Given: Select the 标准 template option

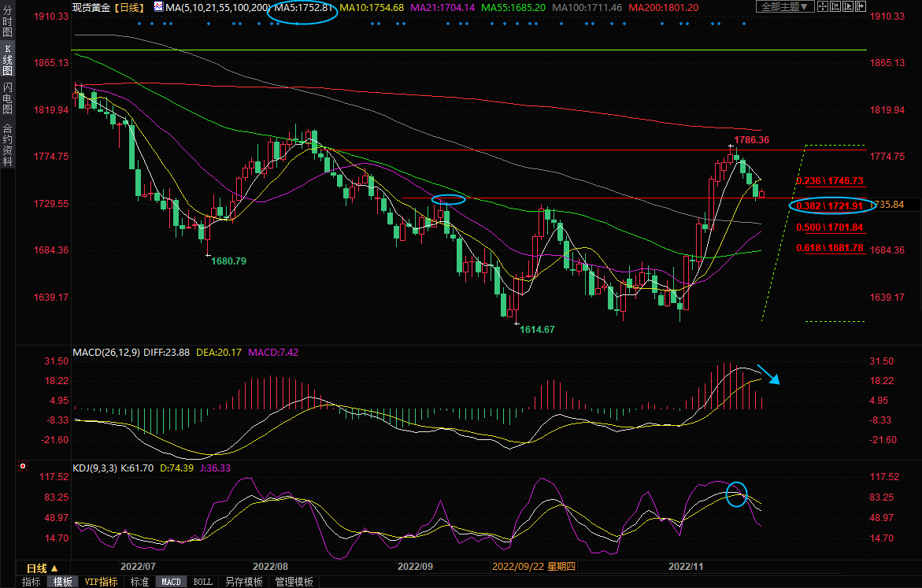Looking at the screenshot, I should (x=139, y=582).
